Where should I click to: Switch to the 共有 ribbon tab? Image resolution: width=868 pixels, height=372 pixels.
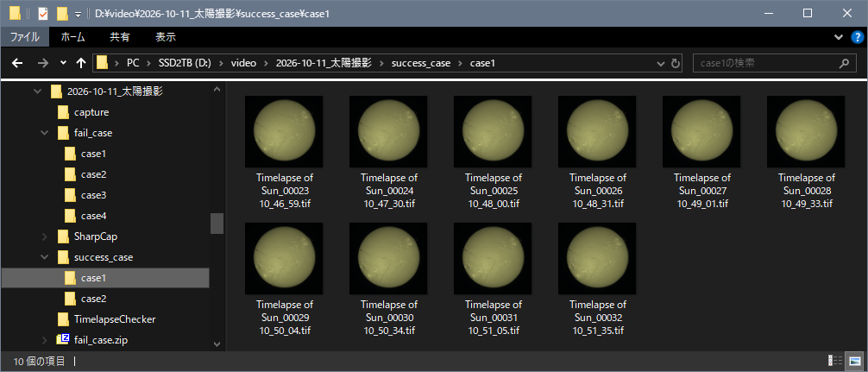click(120, 37)
